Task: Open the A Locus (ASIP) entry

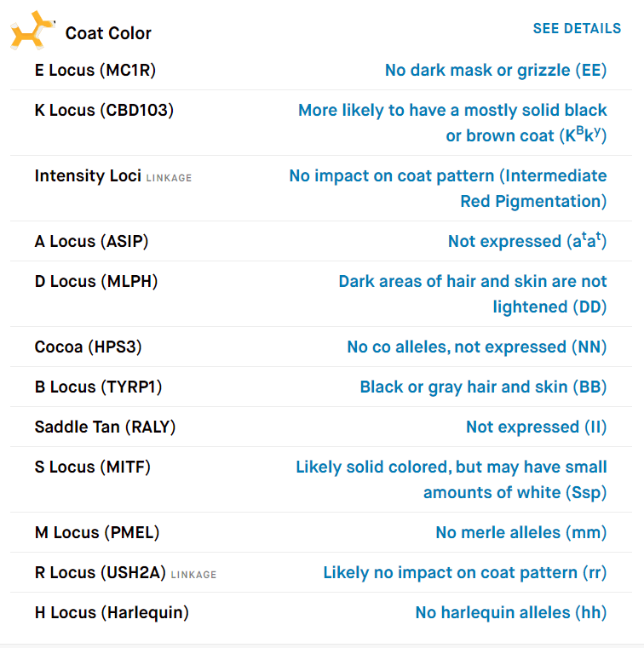Action: [x=91, y=241]
